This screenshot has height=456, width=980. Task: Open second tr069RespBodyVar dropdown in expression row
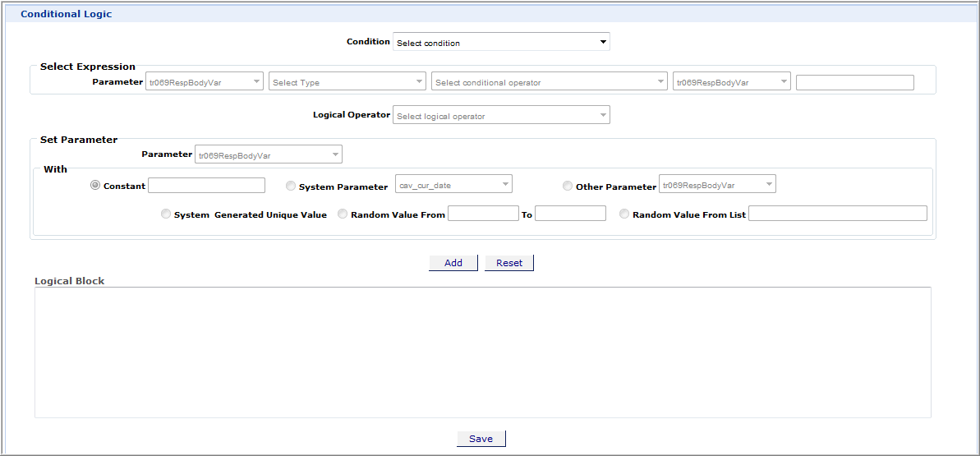click(732, 82)
